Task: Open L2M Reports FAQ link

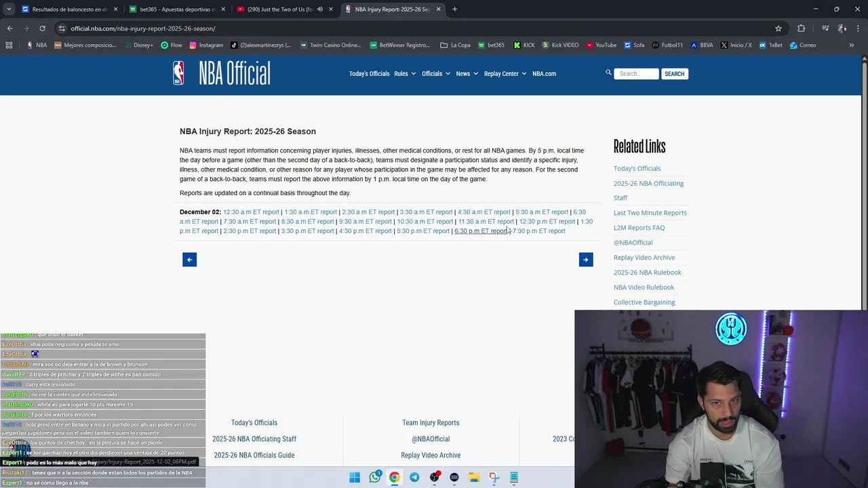Action: [639, 228]
